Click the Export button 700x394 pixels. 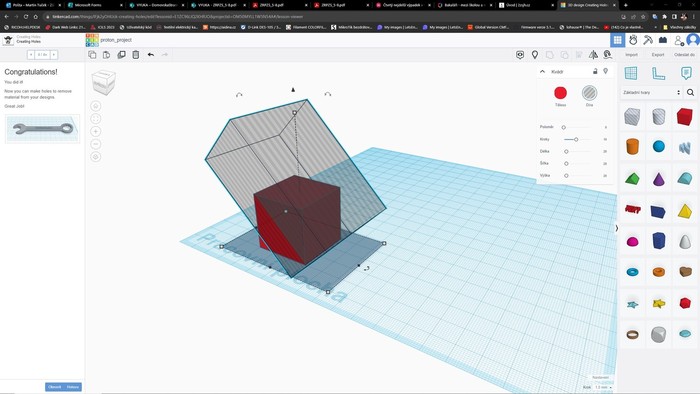pos(658,54)
